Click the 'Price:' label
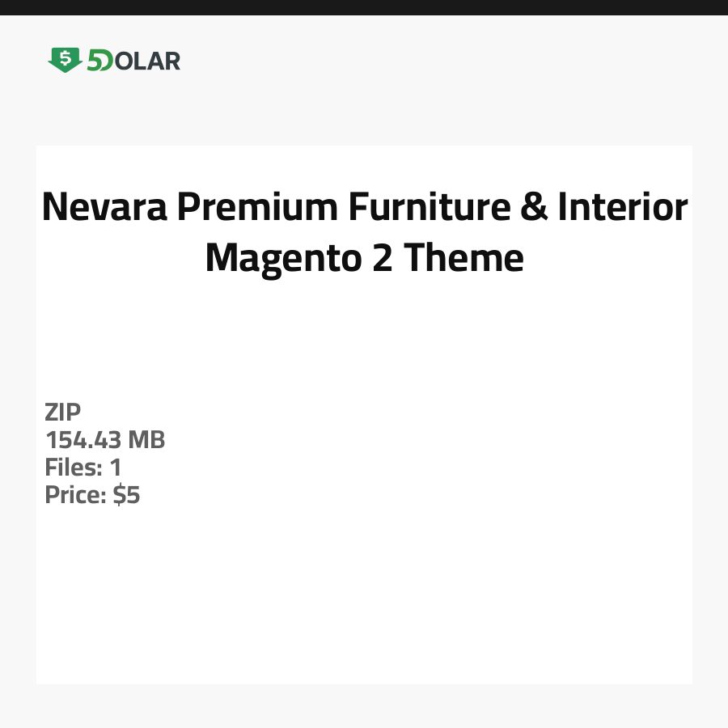This screenshot has width=728, height=728. (76, 495)
